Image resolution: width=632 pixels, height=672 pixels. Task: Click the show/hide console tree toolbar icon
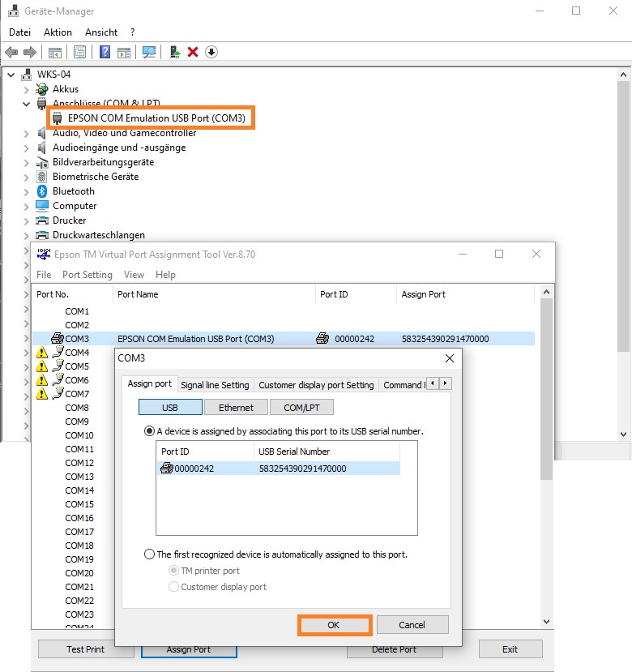[x=55, y=53]
